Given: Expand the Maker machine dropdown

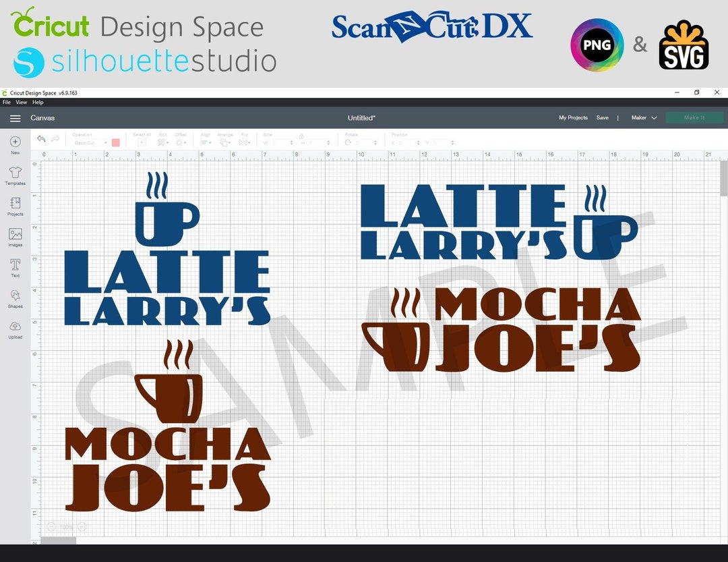Looking at the screenshot, I should [644, 117].
